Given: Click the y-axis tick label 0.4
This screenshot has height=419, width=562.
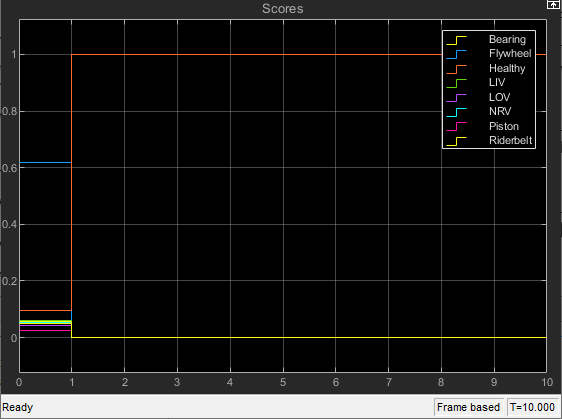Looking at the screenshot, I should coord(9,225).
